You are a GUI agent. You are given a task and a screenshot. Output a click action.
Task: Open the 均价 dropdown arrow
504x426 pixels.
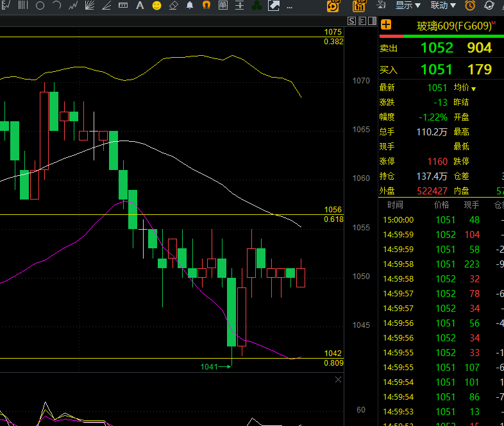click(x=473, y=89)
